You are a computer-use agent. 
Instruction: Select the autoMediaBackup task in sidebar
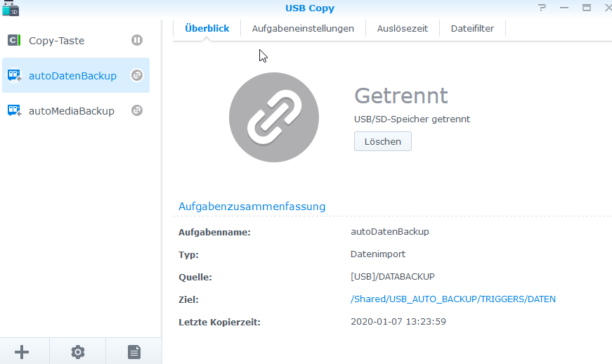point(71,111)
